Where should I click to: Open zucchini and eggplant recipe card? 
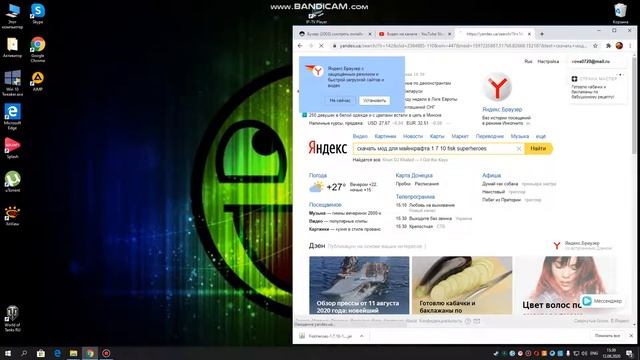coord(462,285)
